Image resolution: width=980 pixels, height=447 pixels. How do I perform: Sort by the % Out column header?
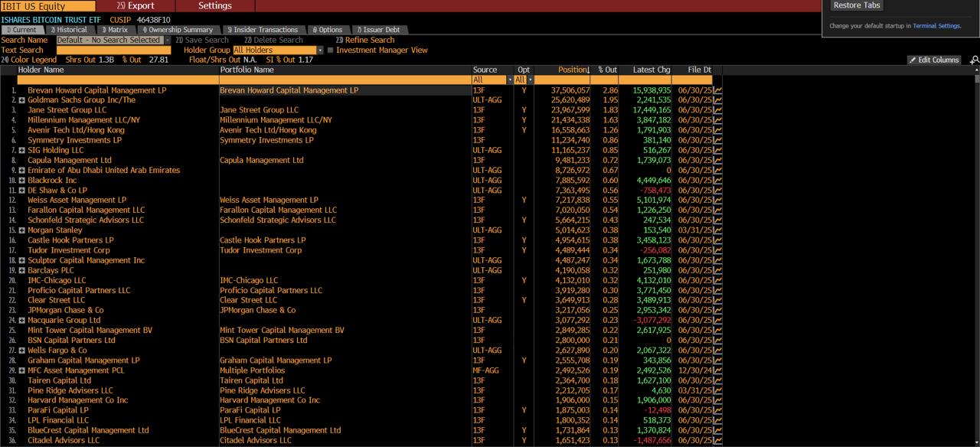point(607,70)
